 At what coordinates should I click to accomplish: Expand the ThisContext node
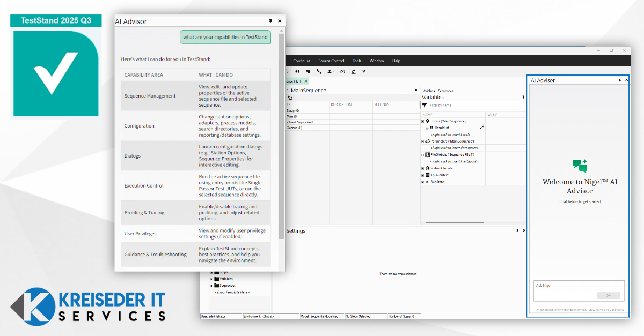point(422,175)
